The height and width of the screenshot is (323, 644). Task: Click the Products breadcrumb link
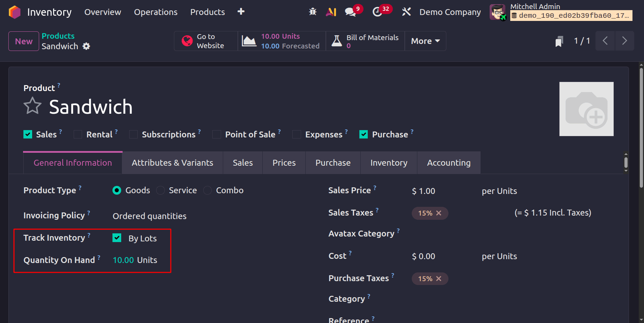point(58,36)
